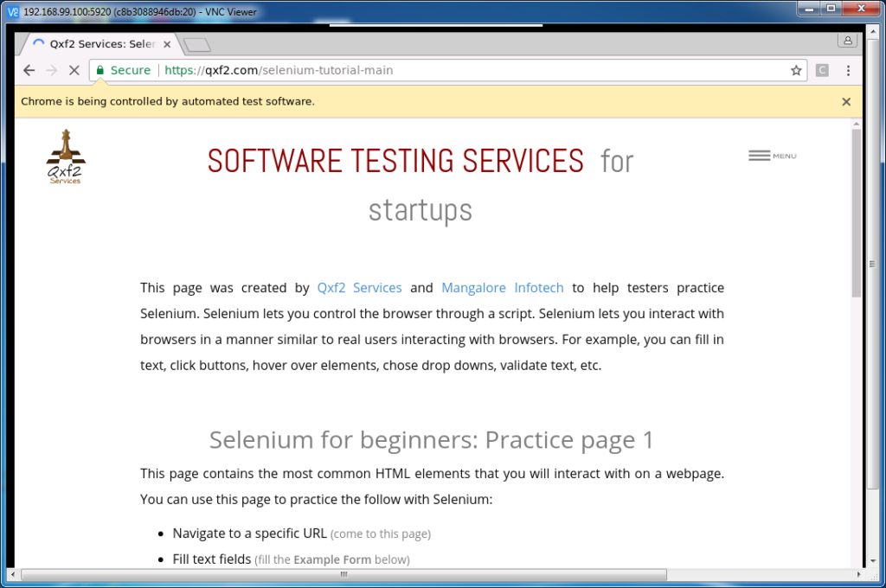Click the Chrome user profile icon

tap(847, 41)
